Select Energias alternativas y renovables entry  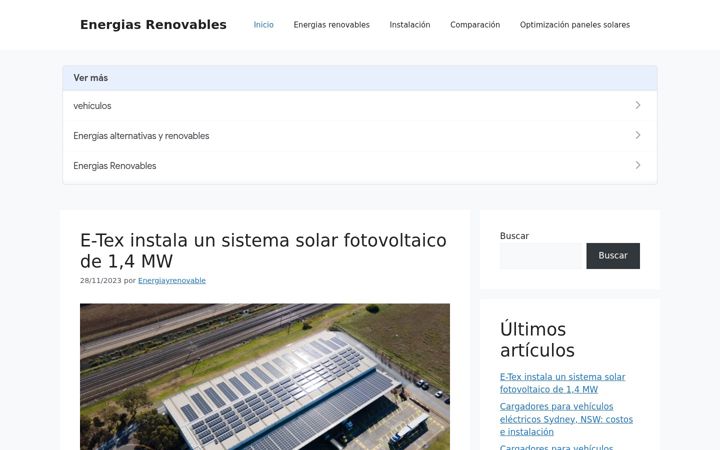[360, 135]
